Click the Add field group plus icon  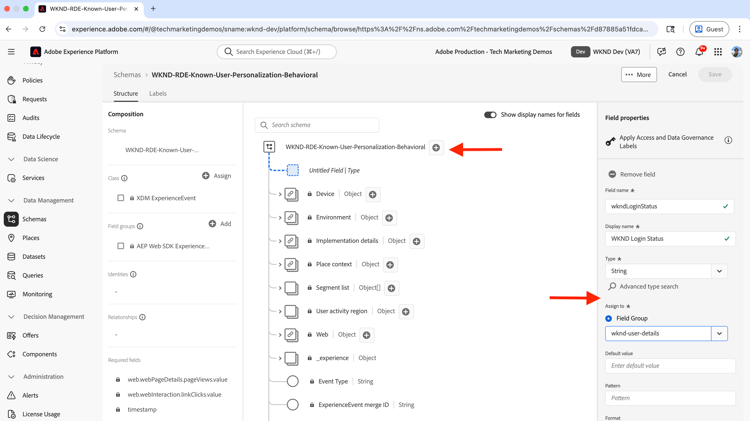[x=212, y=223]
